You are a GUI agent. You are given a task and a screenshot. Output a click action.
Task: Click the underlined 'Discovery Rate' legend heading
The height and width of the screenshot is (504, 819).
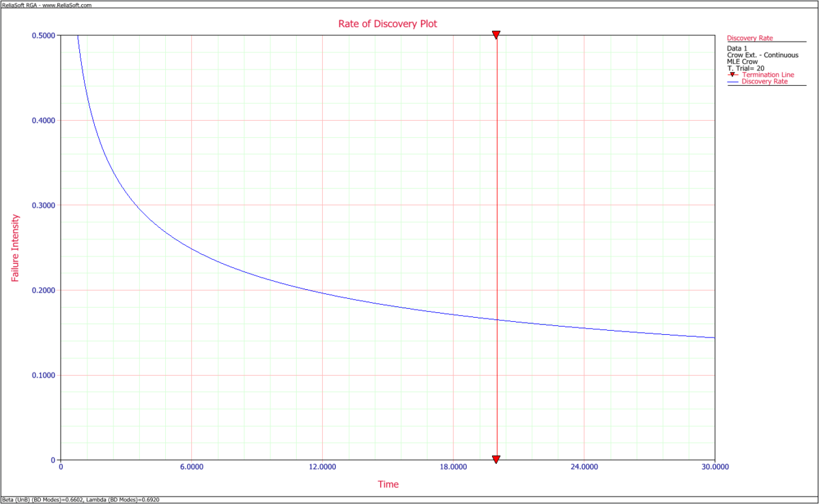pyautogui.click(x=750, y=38)
